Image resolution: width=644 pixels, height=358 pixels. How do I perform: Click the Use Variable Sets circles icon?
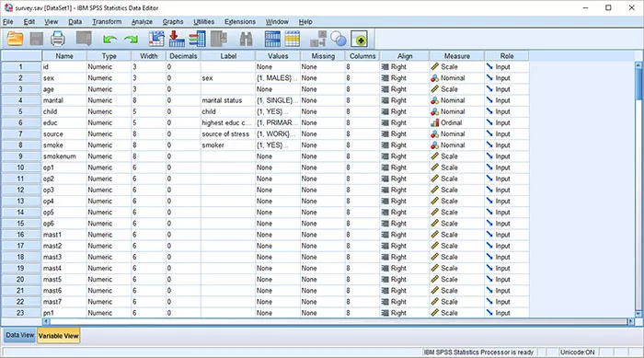tap(339, 39)
